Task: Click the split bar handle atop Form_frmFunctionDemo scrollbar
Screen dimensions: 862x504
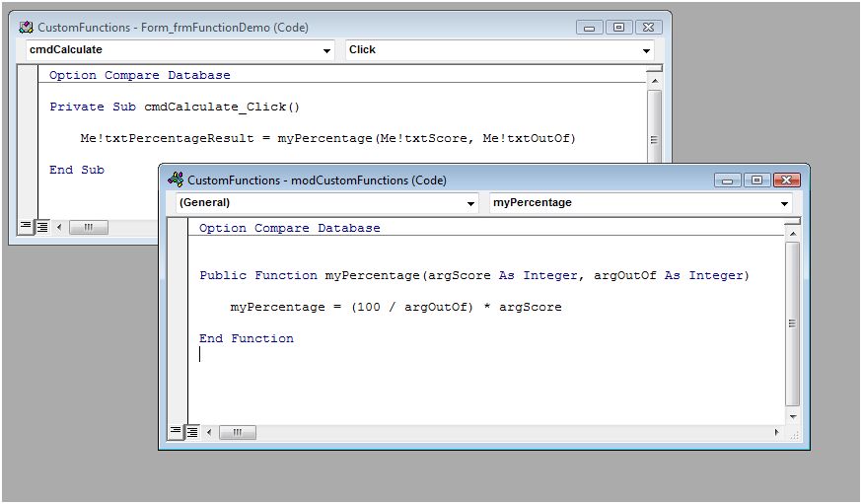Action: click(654, 68)
